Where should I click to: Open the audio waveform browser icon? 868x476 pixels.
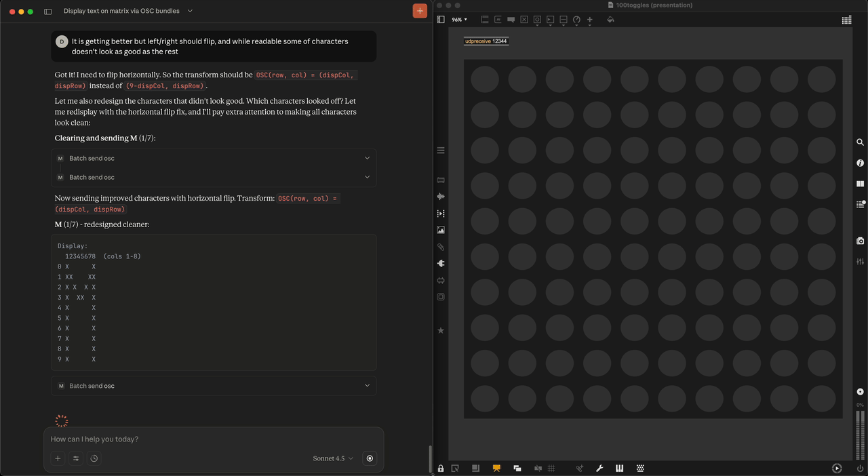441,197
